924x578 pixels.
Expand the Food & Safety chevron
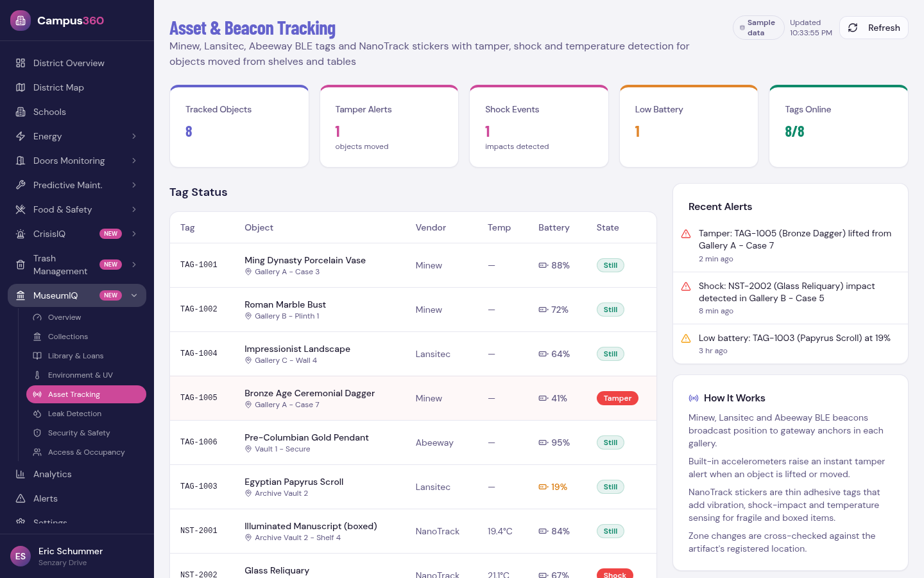click(x=134, y=209)
